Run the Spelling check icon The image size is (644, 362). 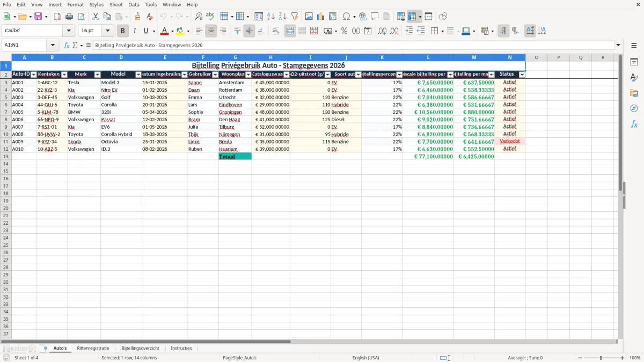[x=210, y=17]
